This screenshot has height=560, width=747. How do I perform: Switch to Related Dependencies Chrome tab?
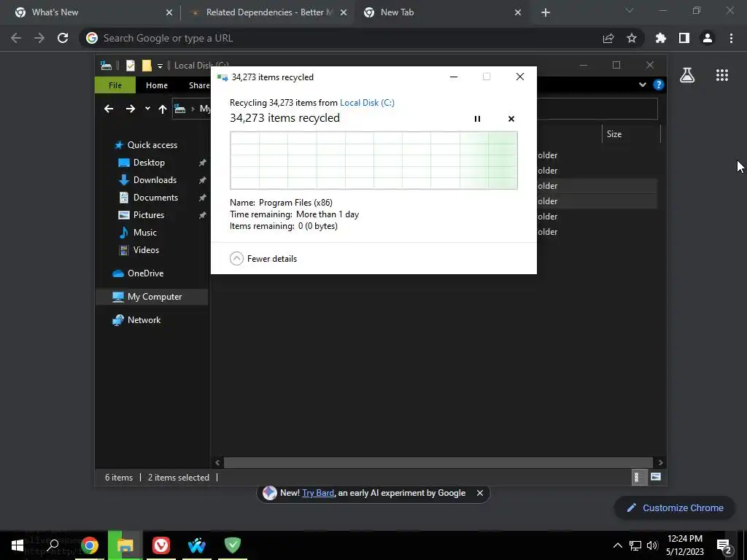coord(268,12)
